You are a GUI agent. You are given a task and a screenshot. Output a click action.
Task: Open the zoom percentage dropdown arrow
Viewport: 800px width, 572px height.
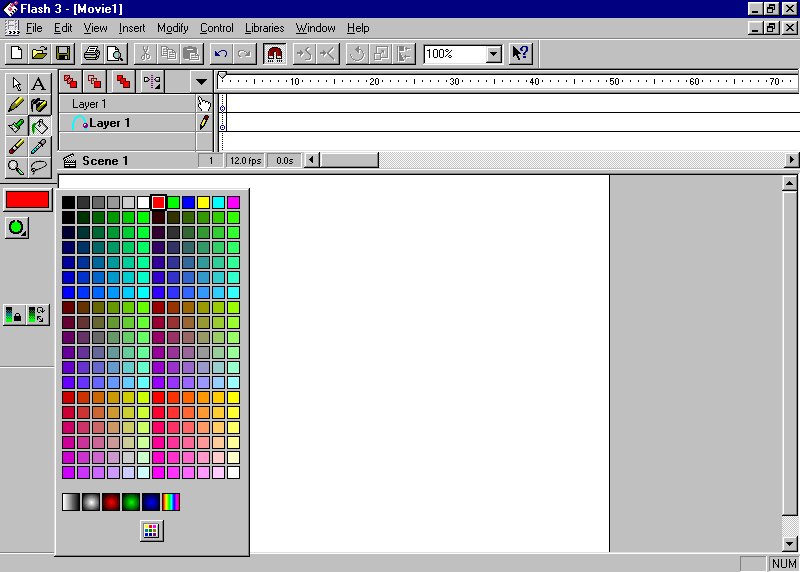493,54
